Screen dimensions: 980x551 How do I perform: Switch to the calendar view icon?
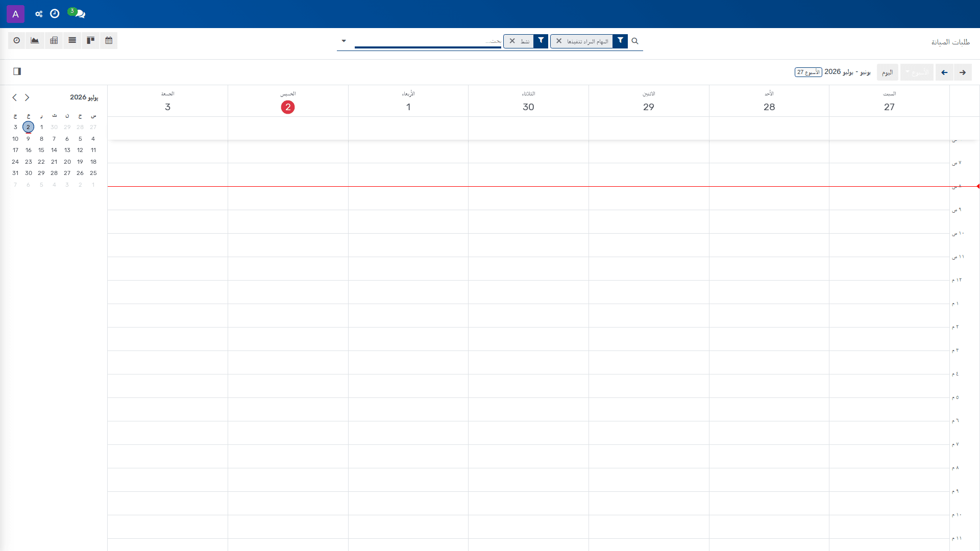[x=109, y=40]
